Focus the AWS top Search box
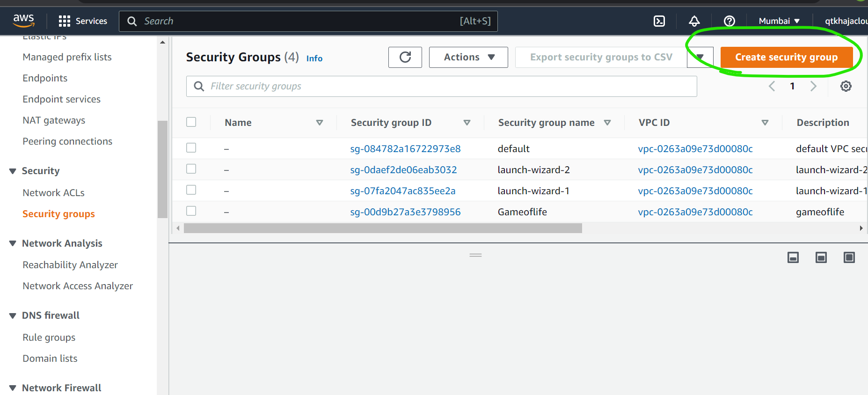 308,21
